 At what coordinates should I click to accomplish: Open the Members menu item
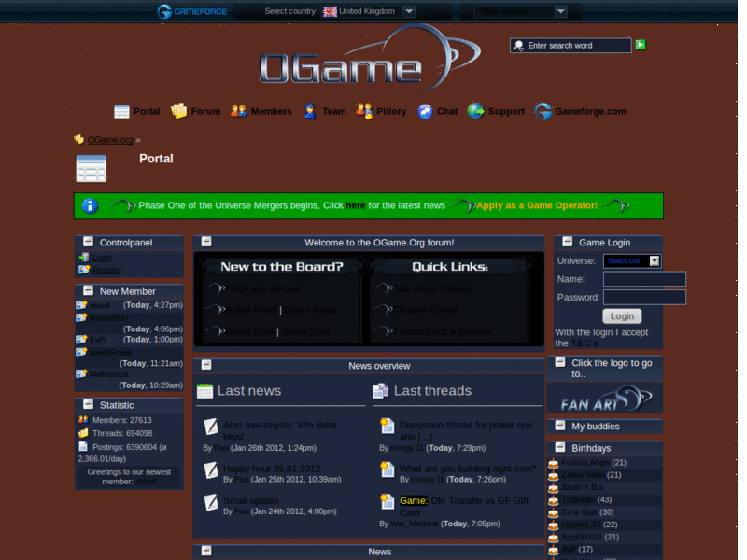(271, 111)
